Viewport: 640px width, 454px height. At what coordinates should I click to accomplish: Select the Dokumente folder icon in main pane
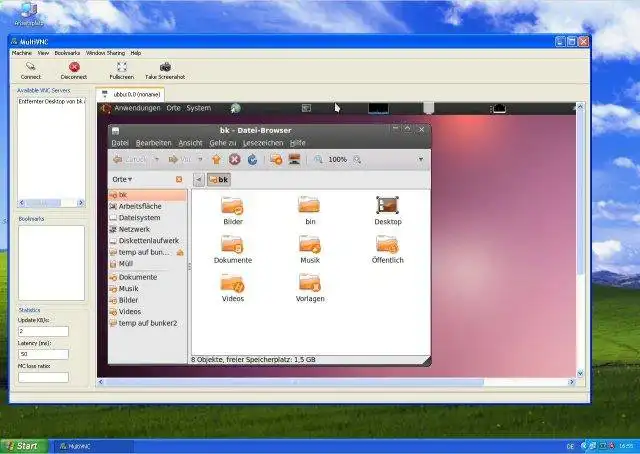click(233, 244)
